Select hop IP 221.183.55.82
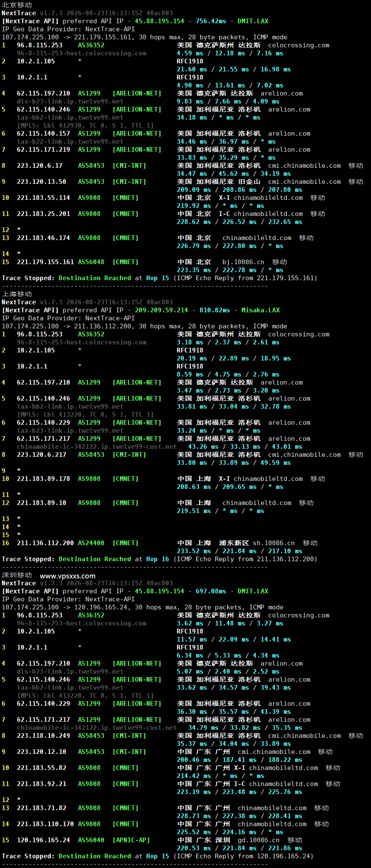Image resolution: width=371 pixels, height=868 pixels. (41, 768)
